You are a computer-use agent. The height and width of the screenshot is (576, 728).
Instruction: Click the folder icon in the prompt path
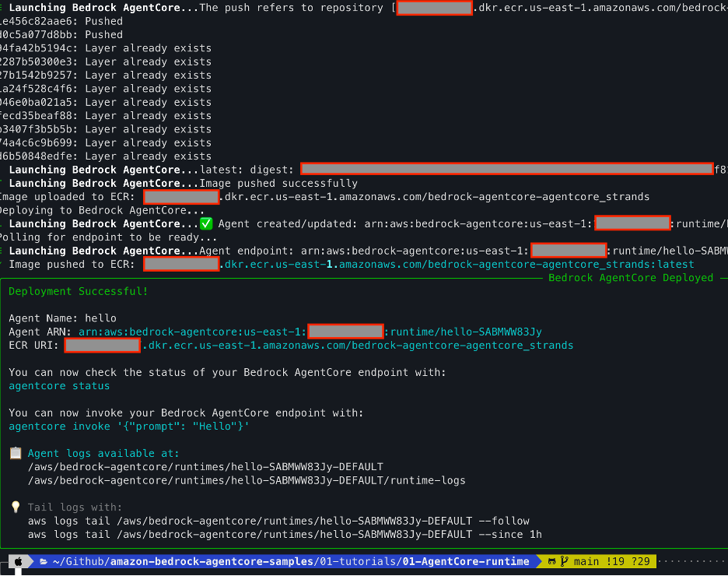[x=44, y=562]
